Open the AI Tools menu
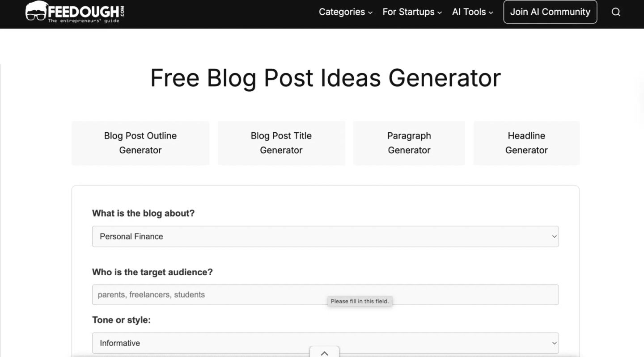The width and height of the screenshot is (644, 357). click(x=473, y=12)
